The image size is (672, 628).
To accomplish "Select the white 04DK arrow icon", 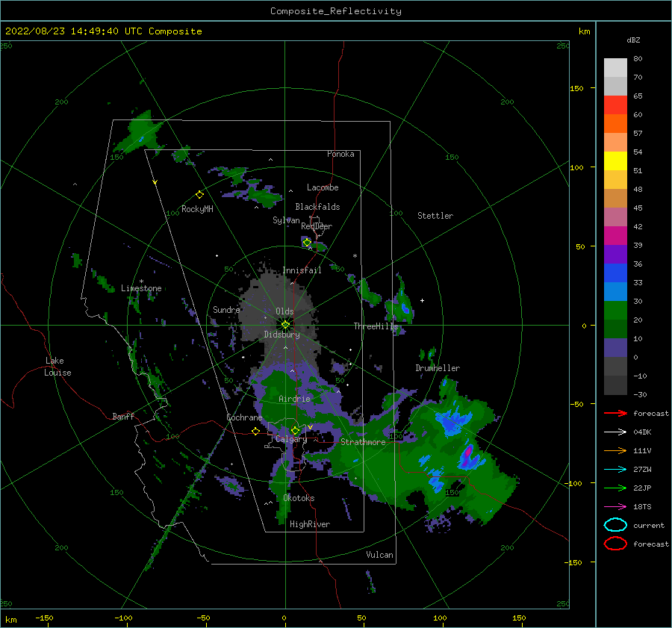I will pos(615,432).
